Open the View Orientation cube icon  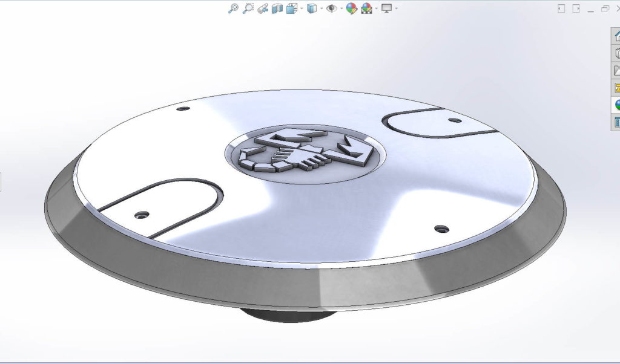[291, 8]
